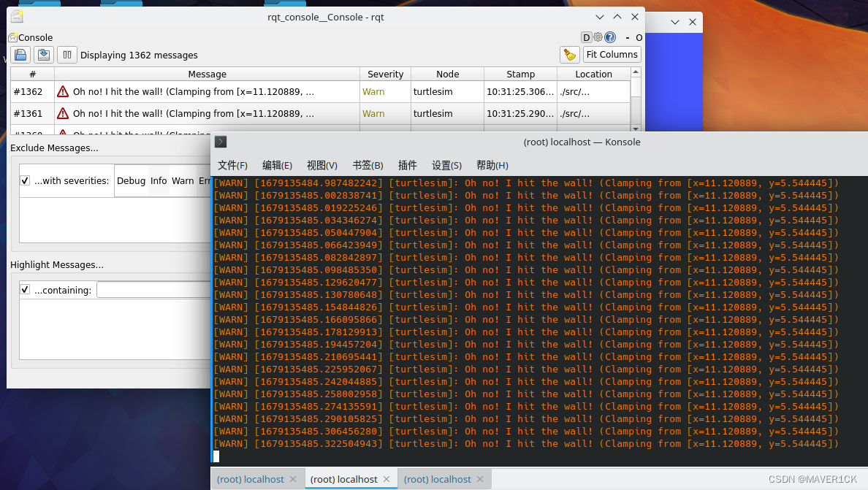
Task: Click the warning icon in row #1362
Action: point(63,92)
